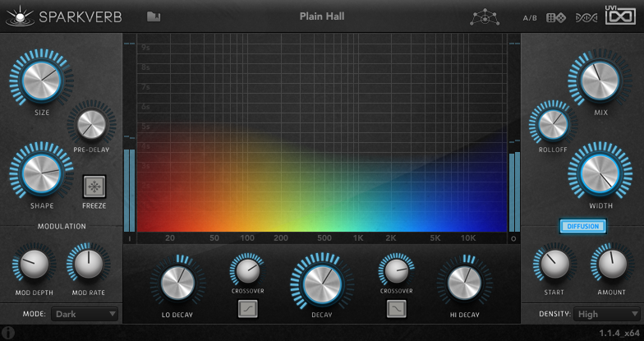Click the UVI logo
The image size is (644, 341).
point(620,15)
